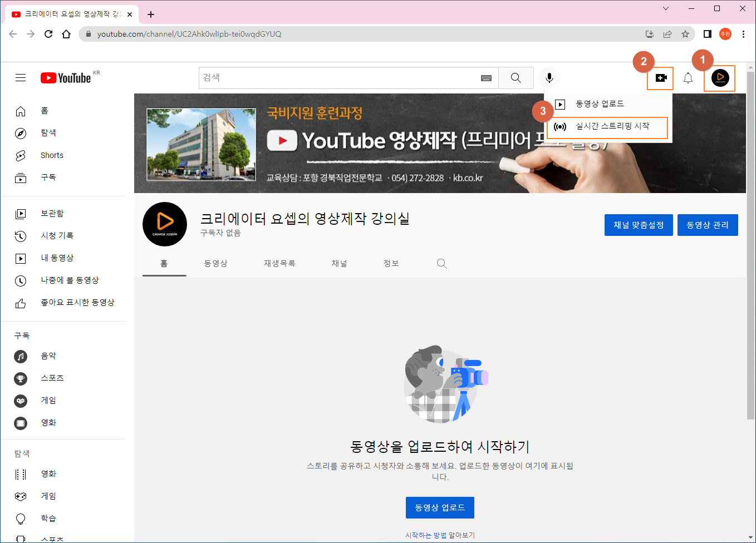
Task: Open notifications bell
Action: [688, 78]
